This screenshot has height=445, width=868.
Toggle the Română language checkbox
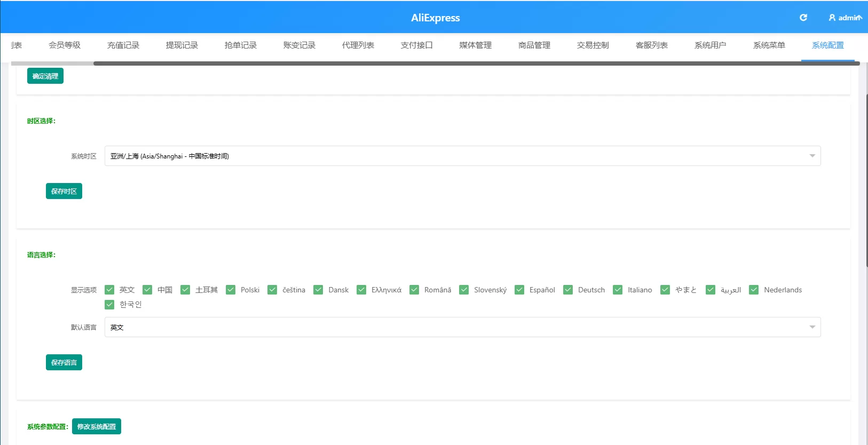(414, 290)
